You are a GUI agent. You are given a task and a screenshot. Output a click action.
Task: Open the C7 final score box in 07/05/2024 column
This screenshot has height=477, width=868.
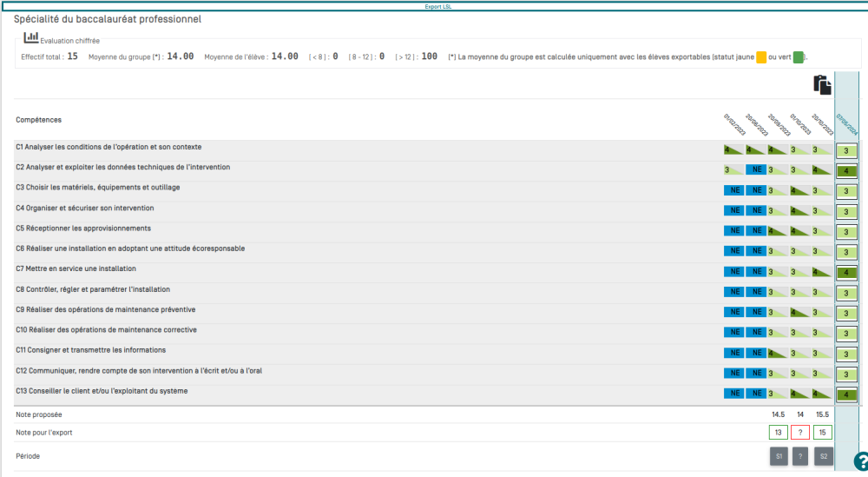click(845, 273)
